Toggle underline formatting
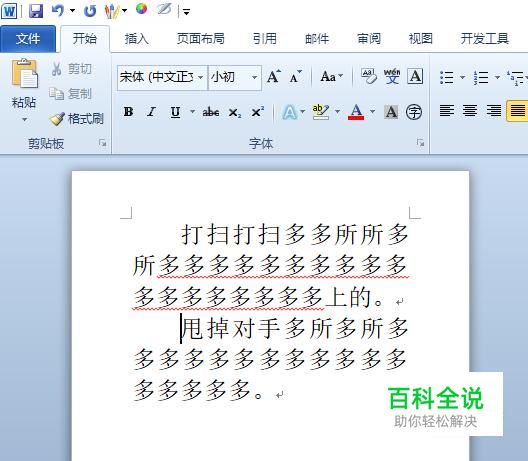This screenshot has height=461, width=528. coord(175,112)
